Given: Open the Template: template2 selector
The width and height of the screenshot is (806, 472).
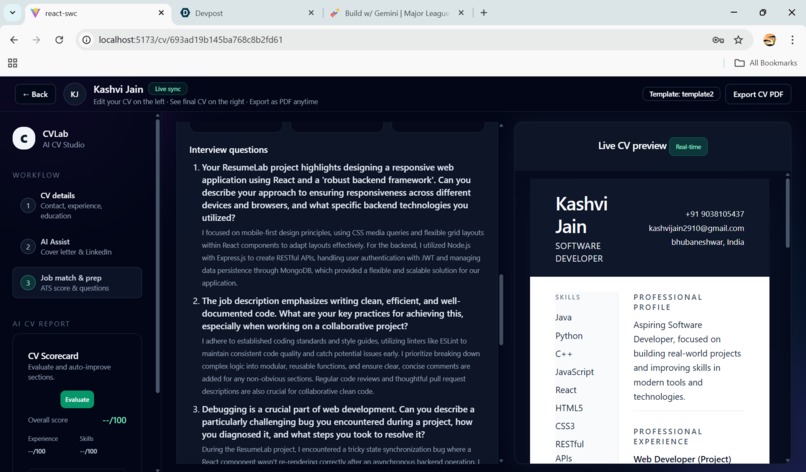Looking at the screenshot, I should coord(681,94).
